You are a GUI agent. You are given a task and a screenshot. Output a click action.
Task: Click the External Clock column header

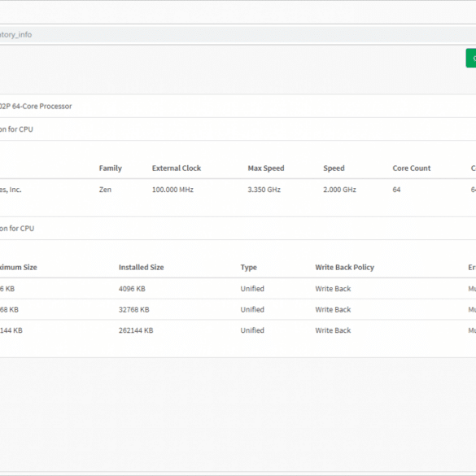[x=177, y=168]
